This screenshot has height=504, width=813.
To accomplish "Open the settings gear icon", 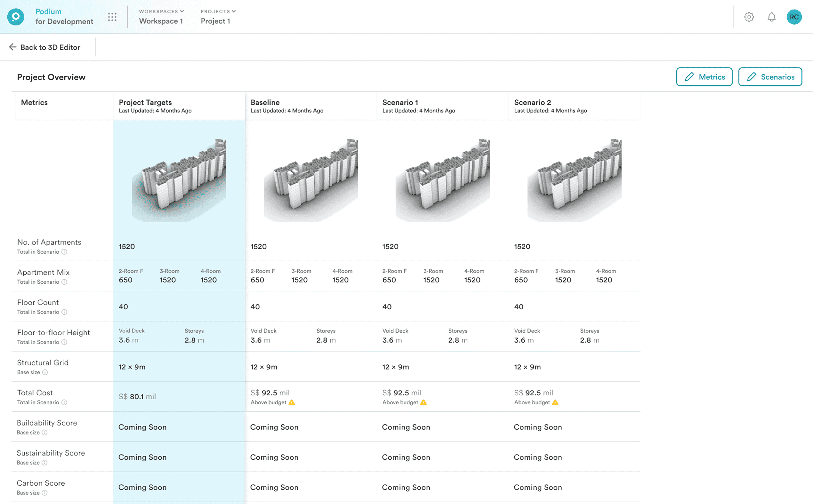I will (749, 17).
